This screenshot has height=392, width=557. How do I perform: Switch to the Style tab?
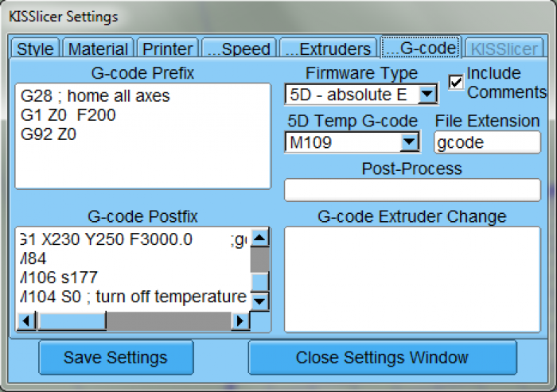pyautogui.click(x=35, y=49)
